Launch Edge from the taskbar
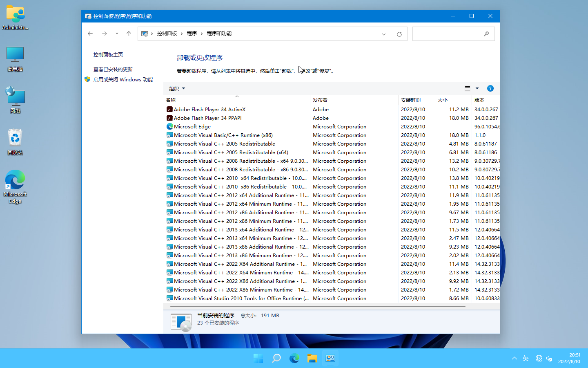The height and width of the screenshot is (368, 588). 294,359
